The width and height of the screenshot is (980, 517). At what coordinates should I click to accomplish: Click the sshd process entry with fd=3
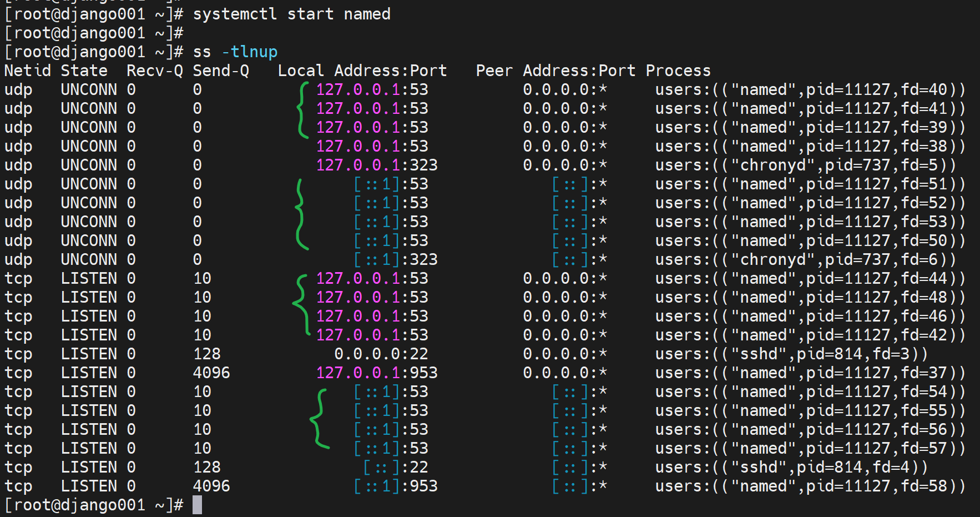click(791, 354)
